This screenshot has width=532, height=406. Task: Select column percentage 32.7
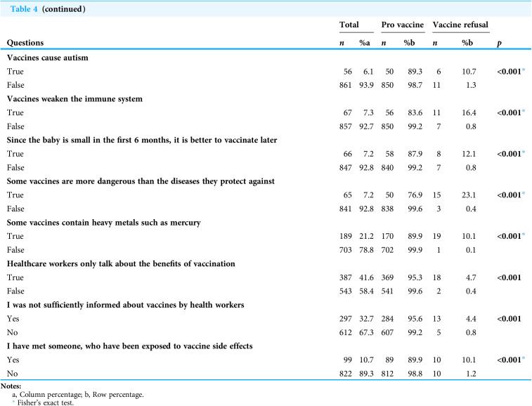(366, 319)
